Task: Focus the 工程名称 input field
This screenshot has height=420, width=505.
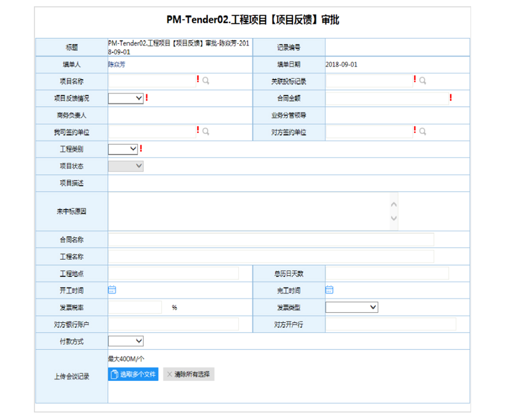Action: tap(271, 257)
